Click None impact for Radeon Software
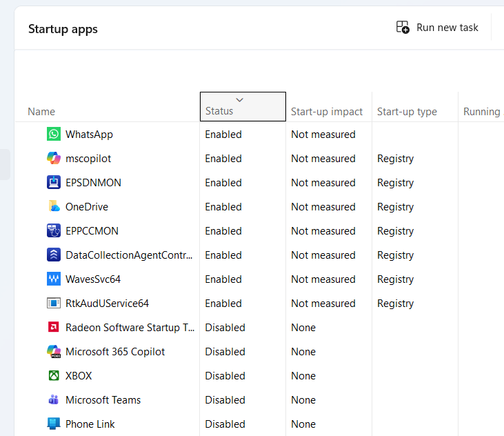 pyautogui.click(x=303, y=327)
